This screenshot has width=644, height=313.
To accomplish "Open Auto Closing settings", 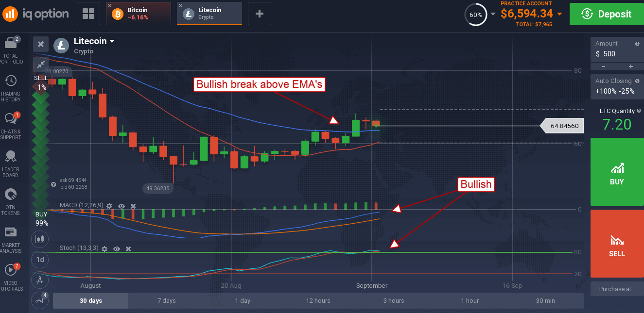I will pos(617,86).
